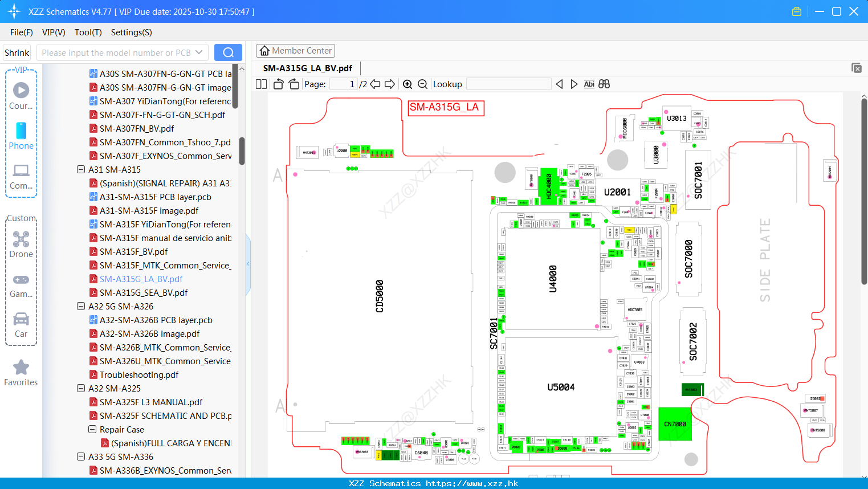
Task: Open the Settings(S) menu
Action: pyautogui.click(x=132, y=32)
